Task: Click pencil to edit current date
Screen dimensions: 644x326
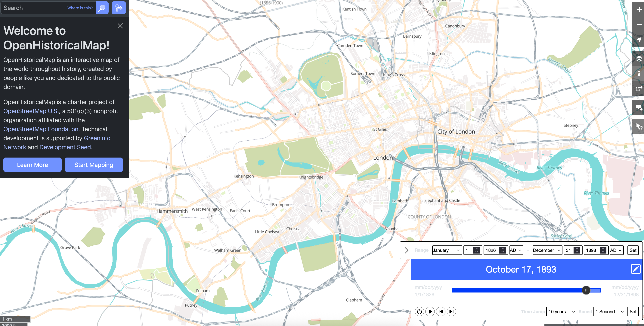Action: [636, 269]
